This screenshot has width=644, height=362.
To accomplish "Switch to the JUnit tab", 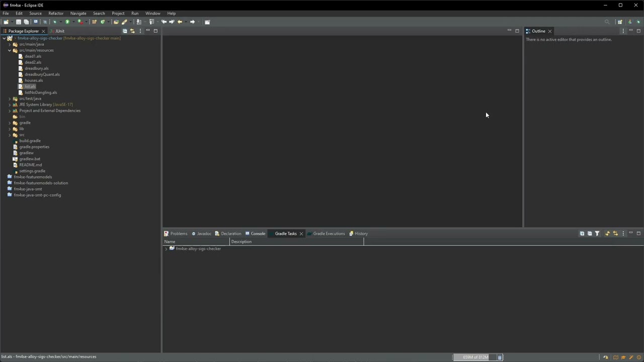I will coord(57,31).
